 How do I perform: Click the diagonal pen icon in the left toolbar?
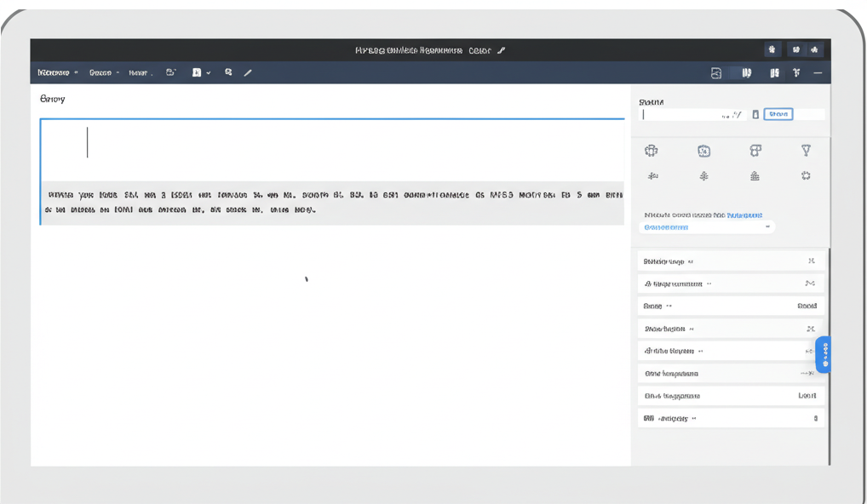click(248, 73)
